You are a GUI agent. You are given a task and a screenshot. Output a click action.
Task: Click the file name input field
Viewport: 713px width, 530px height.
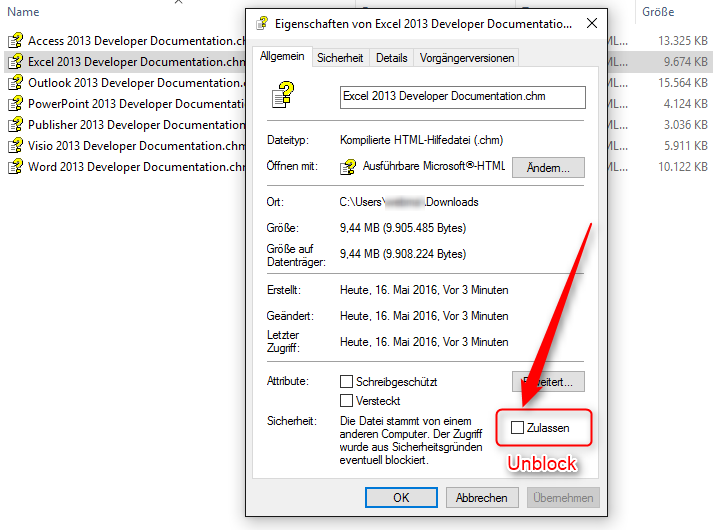click(462, 97)
